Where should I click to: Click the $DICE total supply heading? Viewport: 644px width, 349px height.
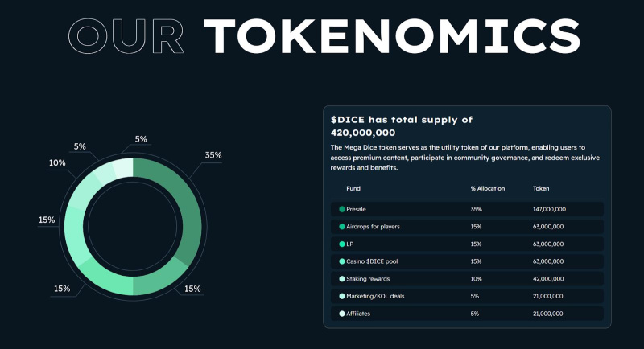tap(401, 126)
